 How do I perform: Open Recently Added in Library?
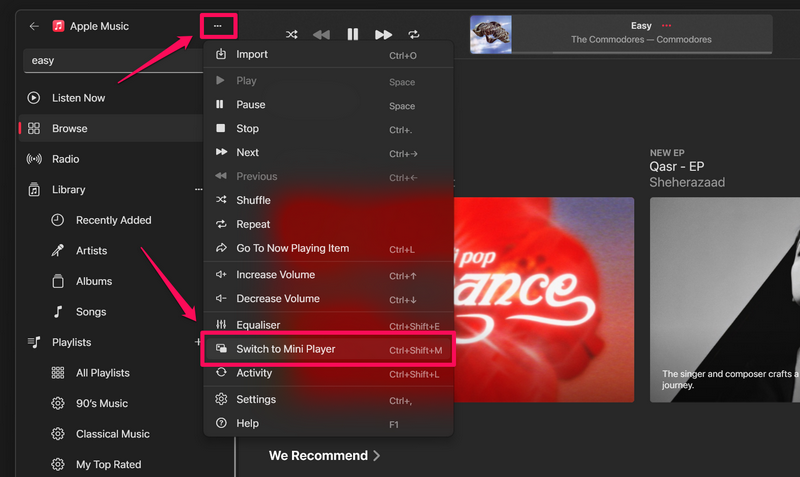(113, 220)
